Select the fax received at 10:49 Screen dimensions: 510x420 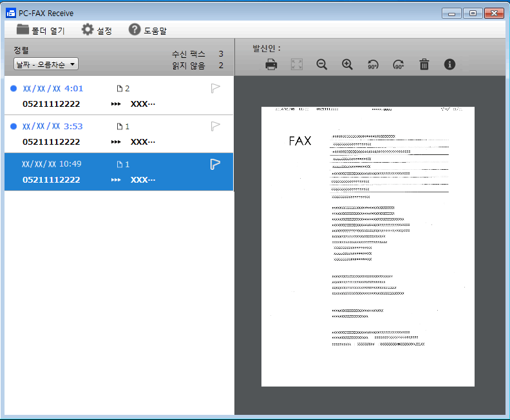tap(118, 172)
